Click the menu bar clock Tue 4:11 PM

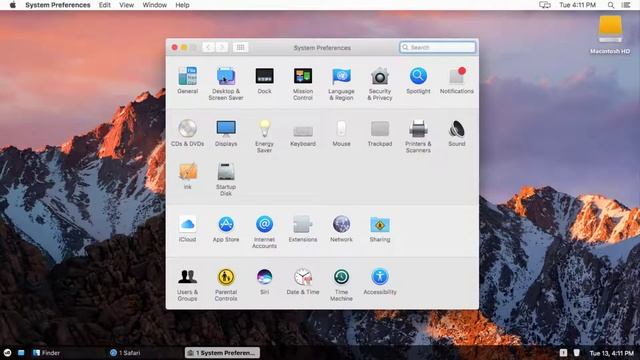[x=577, y=5]
